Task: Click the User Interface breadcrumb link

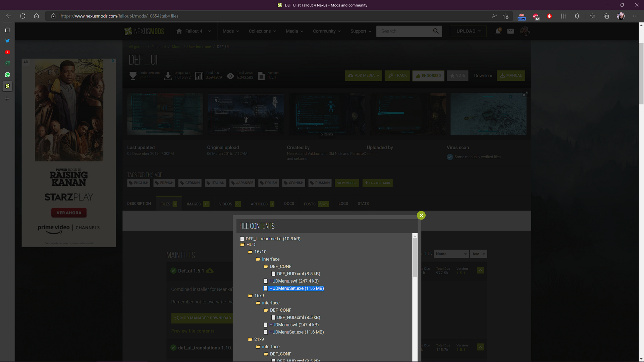Action: (199, 47)
